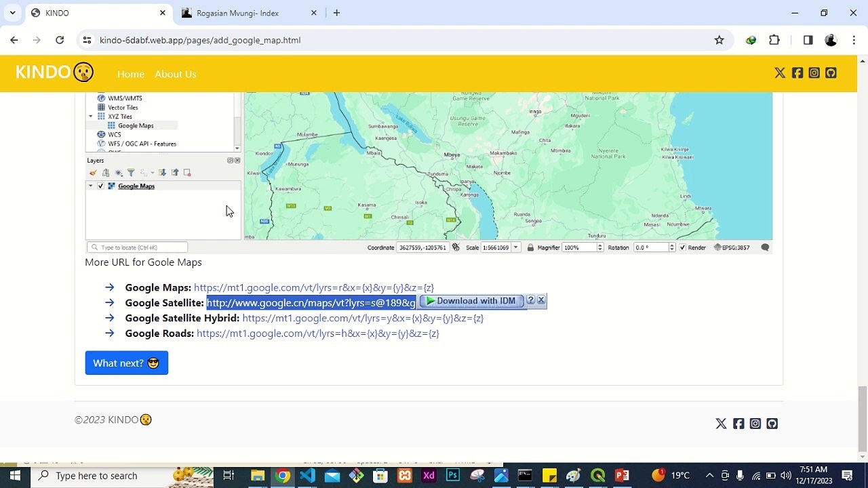Click the footer Instagram icon
868x488 pixels.
point(755,424)
